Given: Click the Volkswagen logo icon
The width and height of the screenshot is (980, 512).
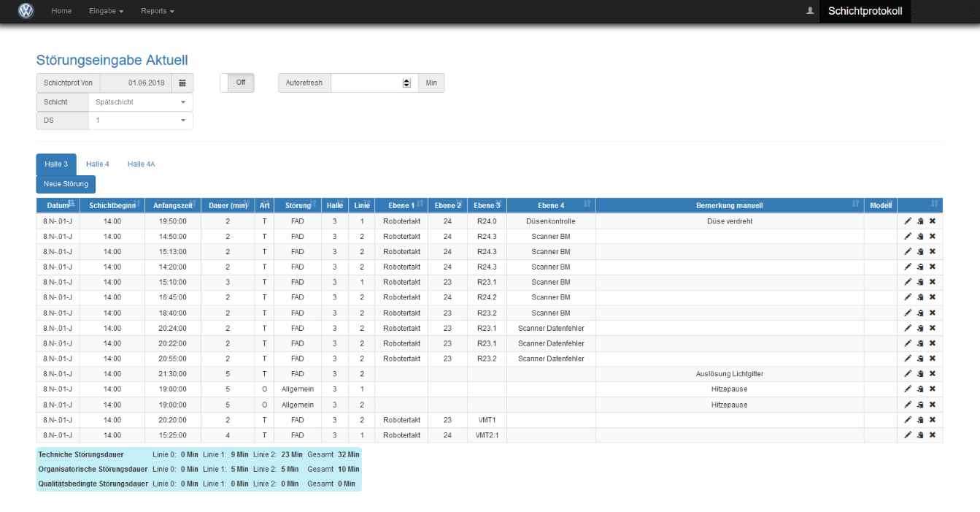Looking at the screenshot, I should [26, 11].
